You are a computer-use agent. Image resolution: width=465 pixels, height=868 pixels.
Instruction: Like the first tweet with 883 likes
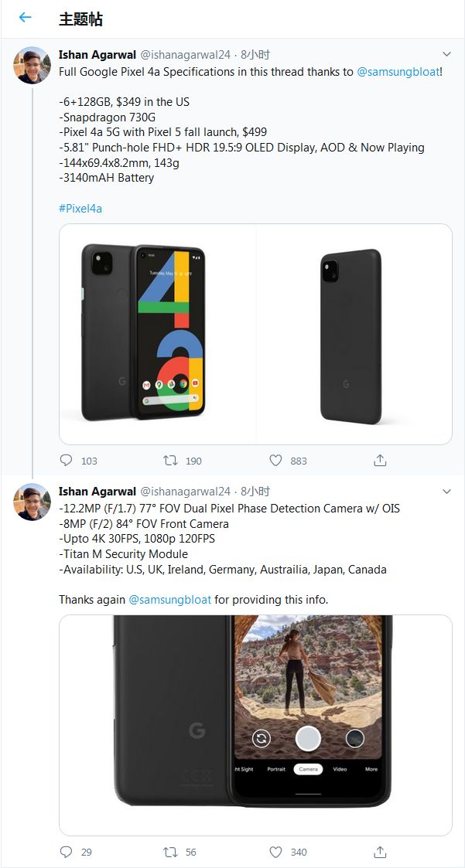point(275,461)
